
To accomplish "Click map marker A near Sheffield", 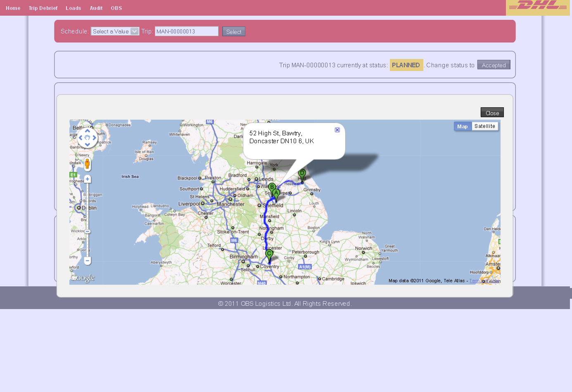I will click(276, 194).
